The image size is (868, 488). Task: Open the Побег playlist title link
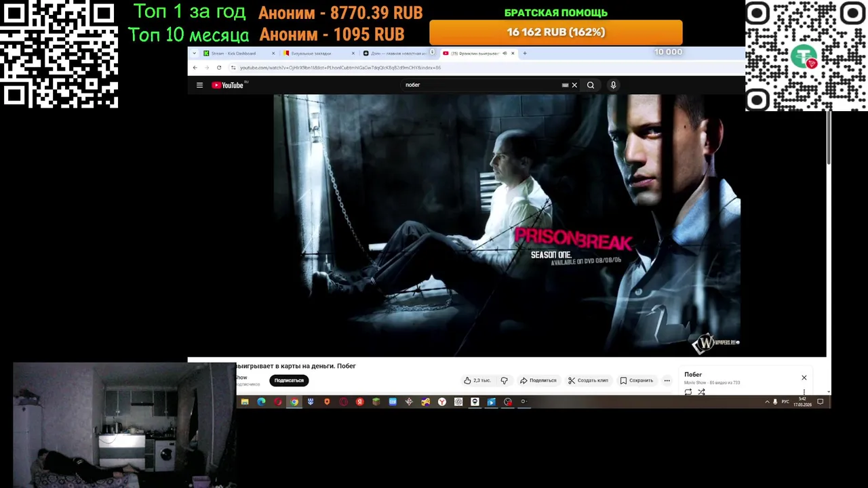point(693,375)
